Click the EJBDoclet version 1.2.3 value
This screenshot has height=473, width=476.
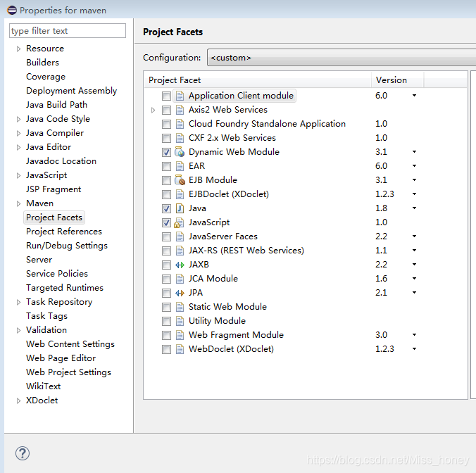[x=384, y=194]
